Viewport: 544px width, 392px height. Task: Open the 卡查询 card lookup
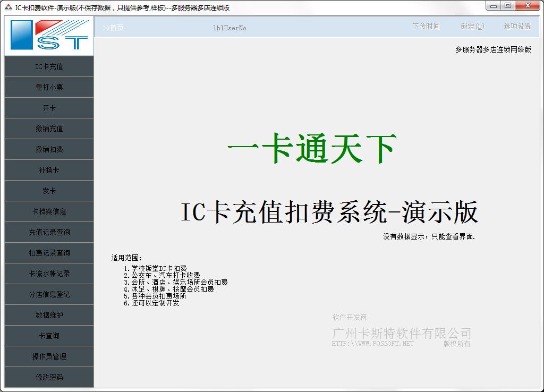pos(49,336)
